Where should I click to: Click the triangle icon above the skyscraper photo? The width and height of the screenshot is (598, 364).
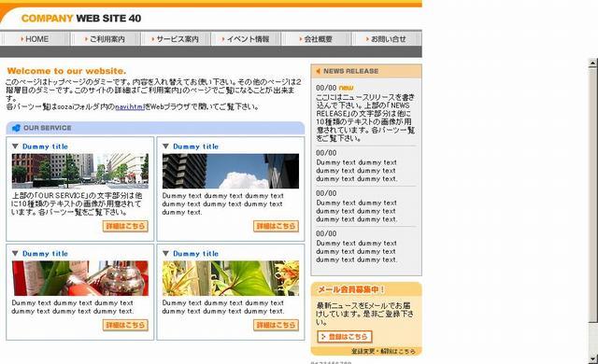pyautogui.click(x=165, y=147)
